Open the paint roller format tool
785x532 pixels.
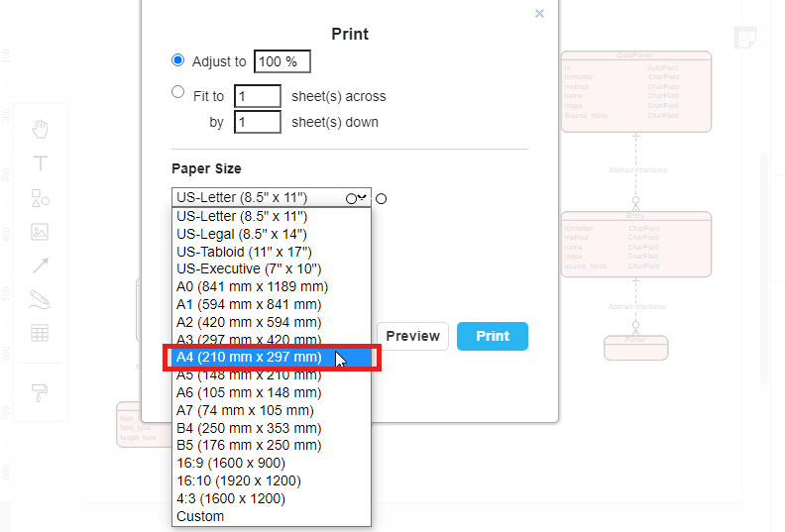pyautogui.click(x=40, y=393)
